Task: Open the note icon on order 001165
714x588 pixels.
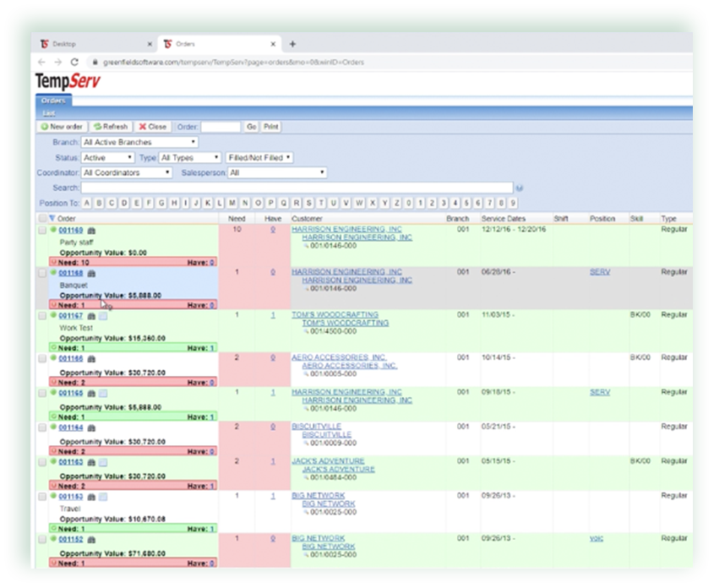Action: tap(103, 393)
